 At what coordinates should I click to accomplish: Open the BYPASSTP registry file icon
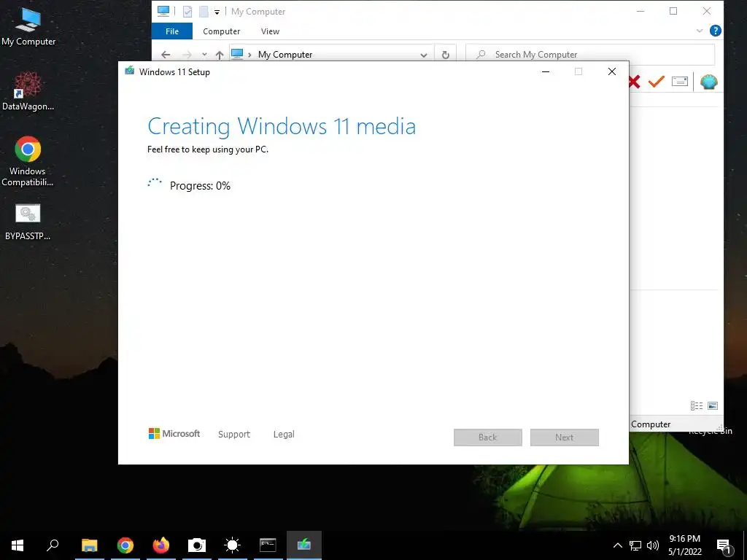coord(28,222)
